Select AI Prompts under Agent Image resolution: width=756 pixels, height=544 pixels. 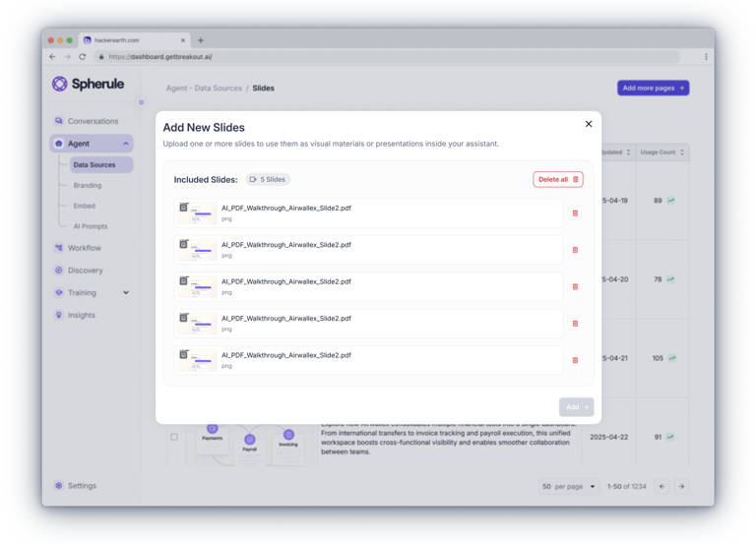click(x=91, y=226)
